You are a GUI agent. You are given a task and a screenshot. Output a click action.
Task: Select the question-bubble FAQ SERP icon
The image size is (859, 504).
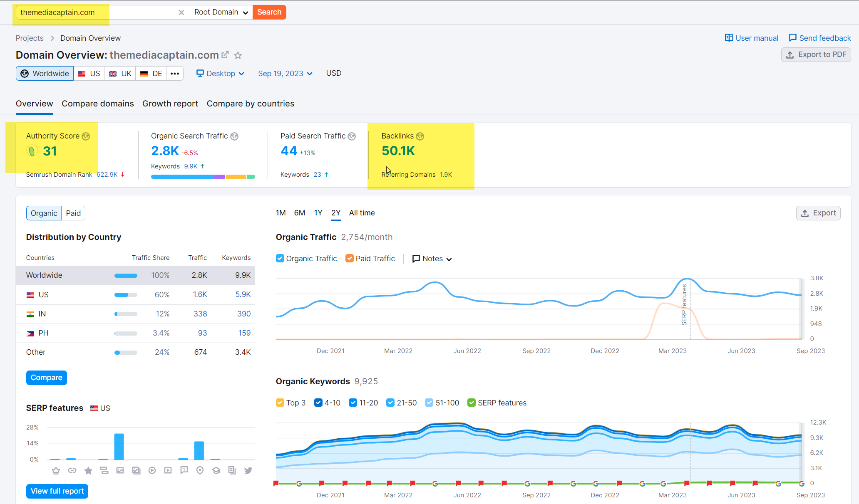pos(184,470)
